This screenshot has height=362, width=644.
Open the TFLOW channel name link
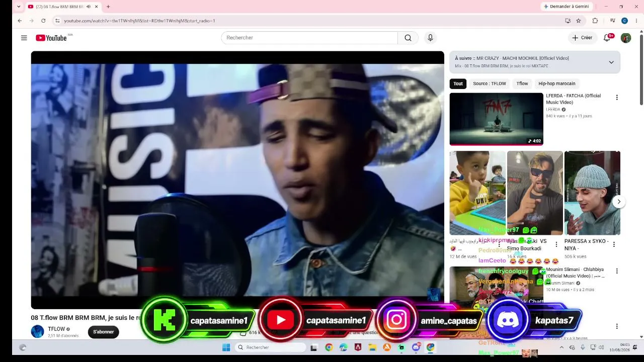tap(56, 329)
